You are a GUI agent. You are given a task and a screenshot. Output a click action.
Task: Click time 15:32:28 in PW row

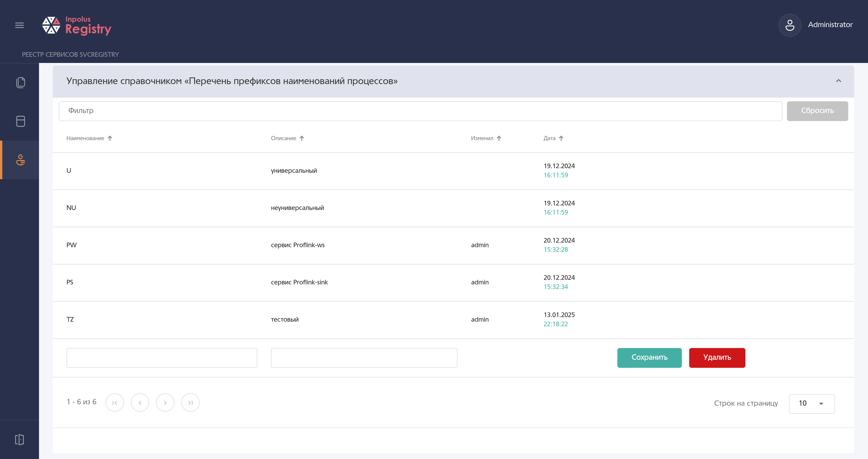pos(556,249)
